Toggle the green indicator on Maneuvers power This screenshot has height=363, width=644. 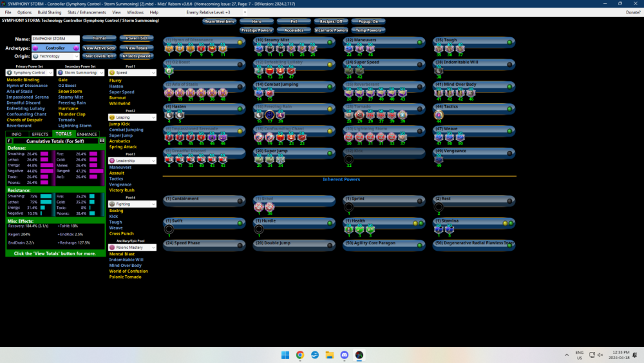pos(419,43)
